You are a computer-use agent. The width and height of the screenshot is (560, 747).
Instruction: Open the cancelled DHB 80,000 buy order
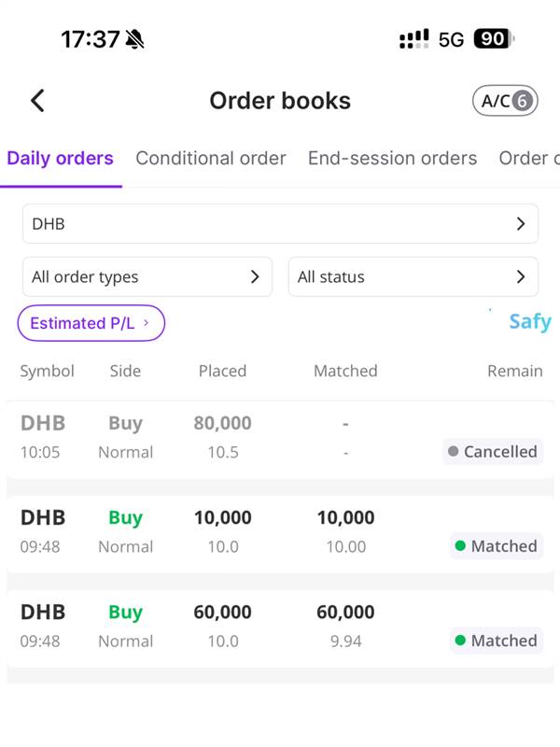point(280,437)
